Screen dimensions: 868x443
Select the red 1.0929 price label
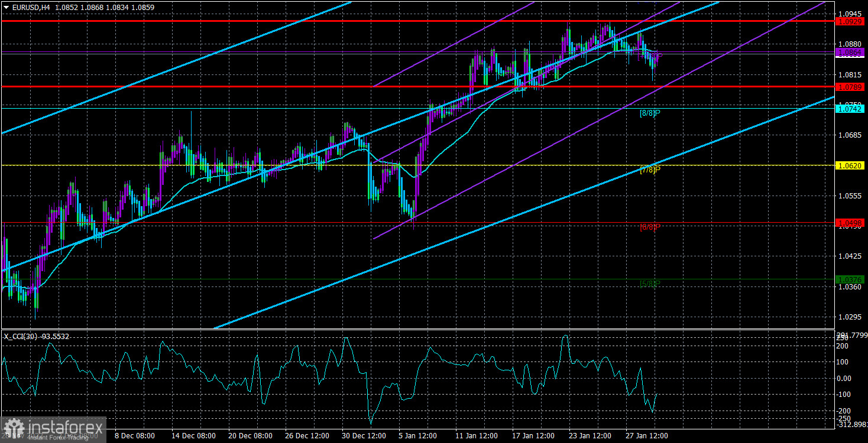point(850,21)
